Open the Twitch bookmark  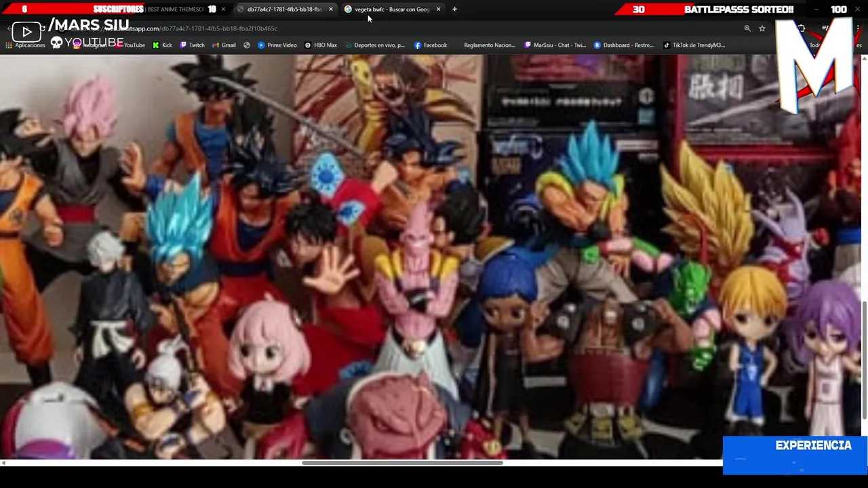pyautogui.click(x=192, y=45)
